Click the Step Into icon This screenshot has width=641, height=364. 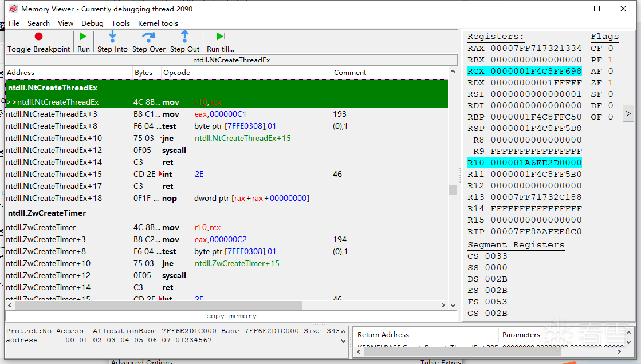tap(112, 37)
